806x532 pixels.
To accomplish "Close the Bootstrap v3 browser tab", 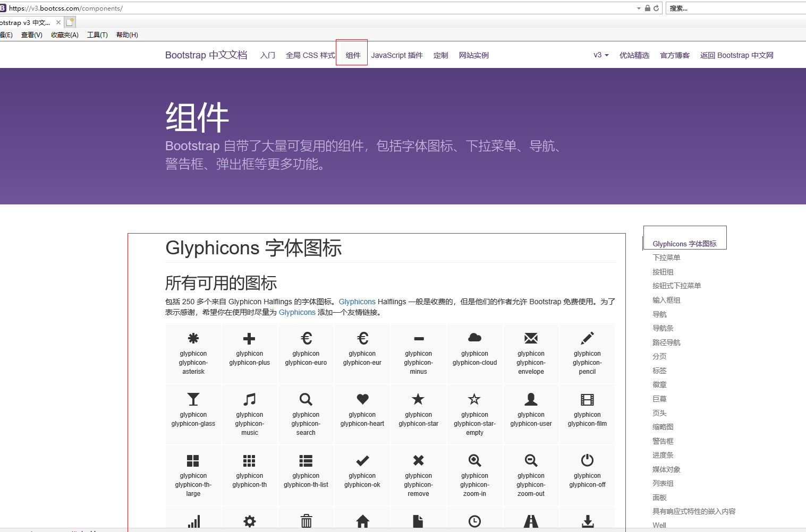I will [58, 22].
